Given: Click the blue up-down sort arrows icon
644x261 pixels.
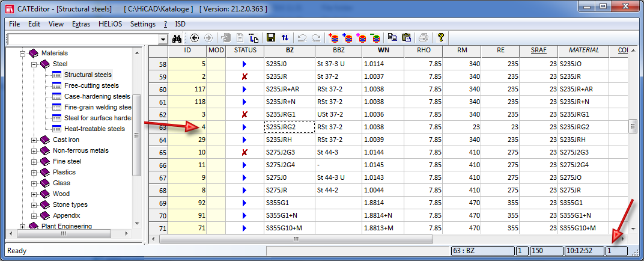Looking at the screenshot, I should click(285, 38).
